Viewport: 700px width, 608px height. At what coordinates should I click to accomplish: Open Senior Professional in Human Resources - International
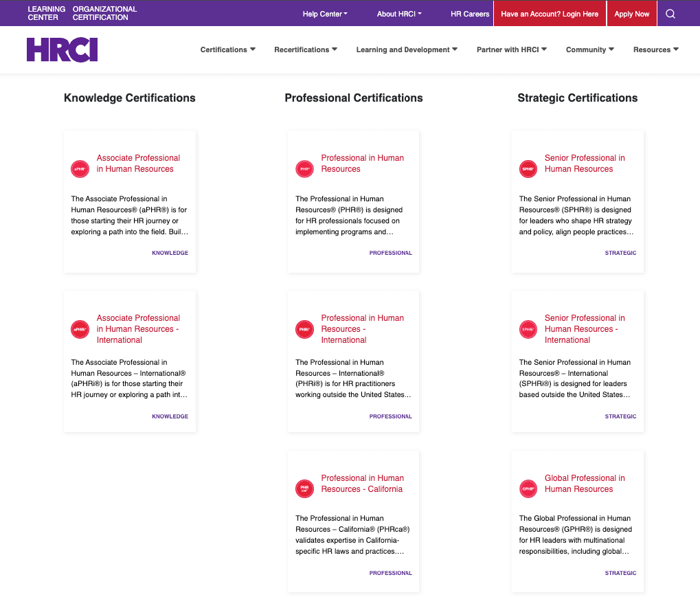pos(585,329)
